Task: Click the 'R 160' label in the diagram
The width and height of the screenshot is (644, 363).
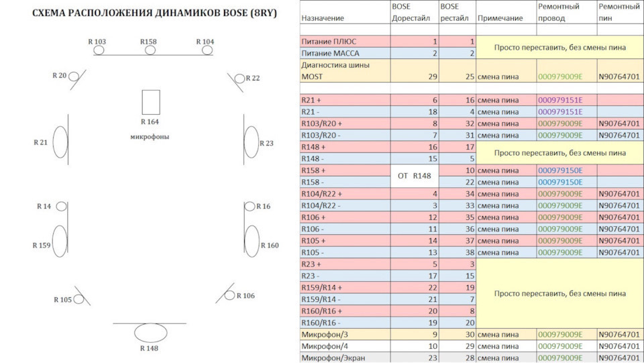Action: coord(270,245)
